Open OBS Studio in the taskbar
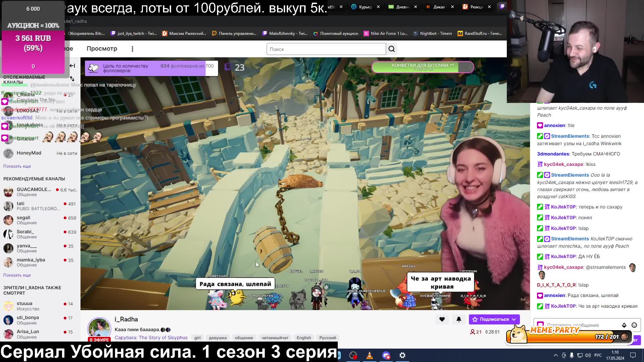 point(353,355)
